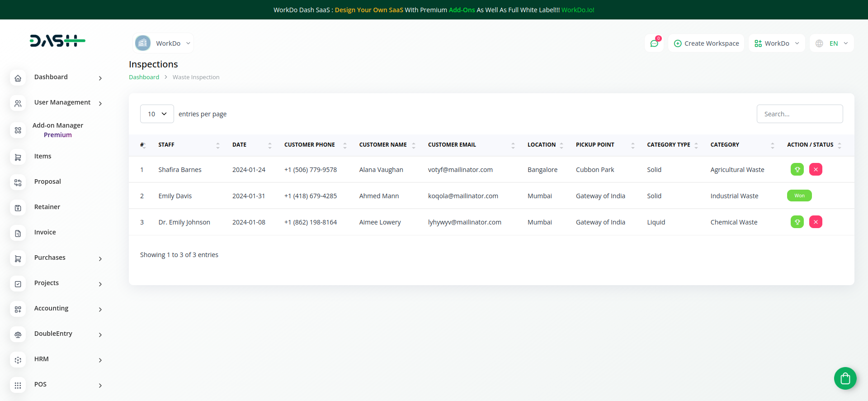868x401 pixels.
Task: Open the chat messages notification icon
Action: [x=654, y=43]
